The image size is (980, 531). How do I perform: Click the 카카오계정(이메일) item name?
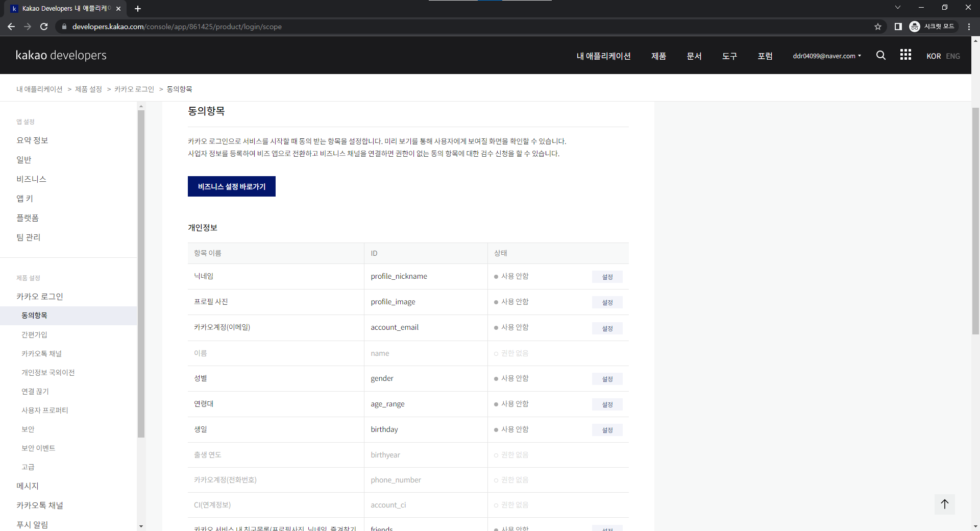222,327
